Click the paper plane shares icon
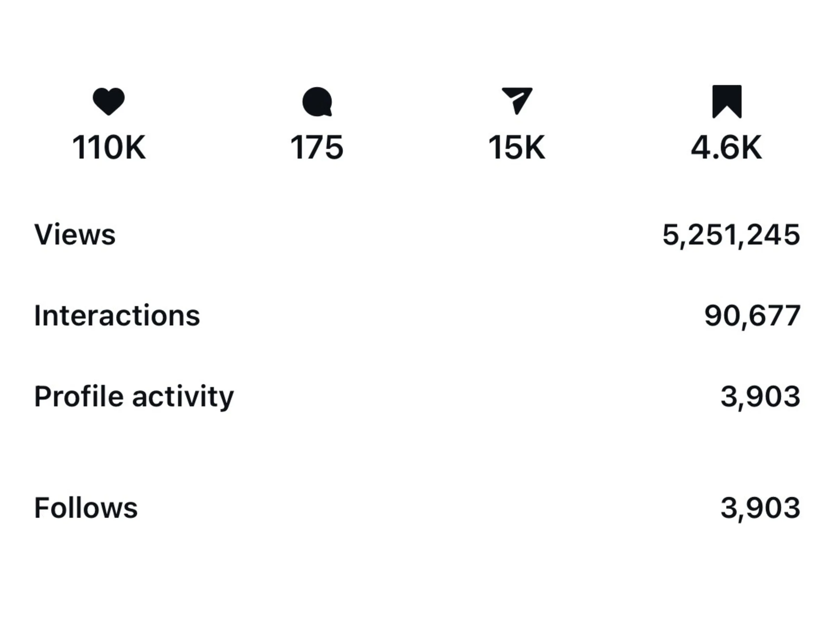The image size is (840, 630). 517,101
